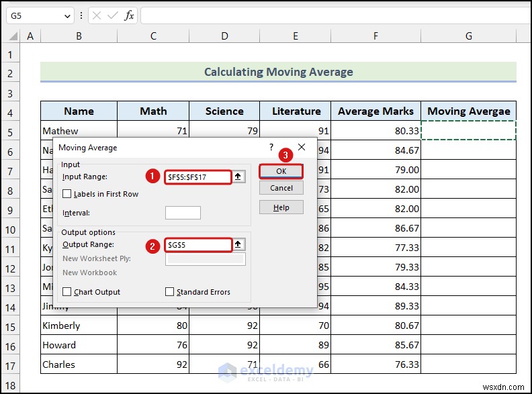Click the Output Range text field
Image resolution: width=532 pixels, height=394 pixels.
click(198, 245)
